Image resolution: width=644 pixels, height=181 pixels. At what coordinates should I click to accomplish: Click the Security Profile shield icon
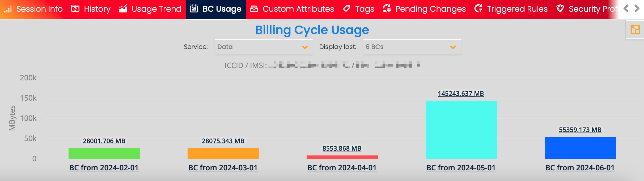[560, 9]
